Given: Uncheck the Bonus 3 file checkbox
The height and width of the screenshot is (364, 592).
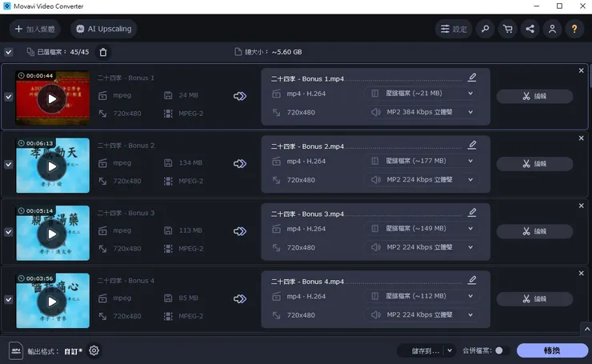Looking at the screenshot, I should click(x=8, y=232).
